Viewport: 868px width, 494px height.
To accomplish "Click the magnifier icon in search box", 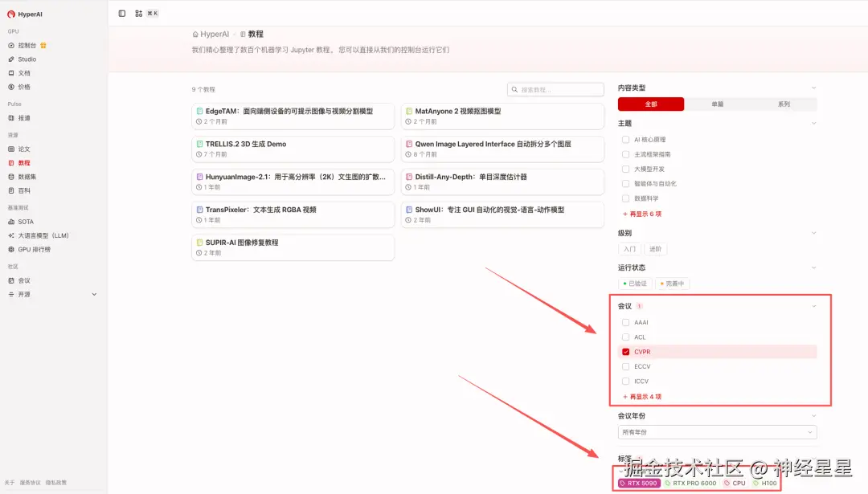I will 515,90.
